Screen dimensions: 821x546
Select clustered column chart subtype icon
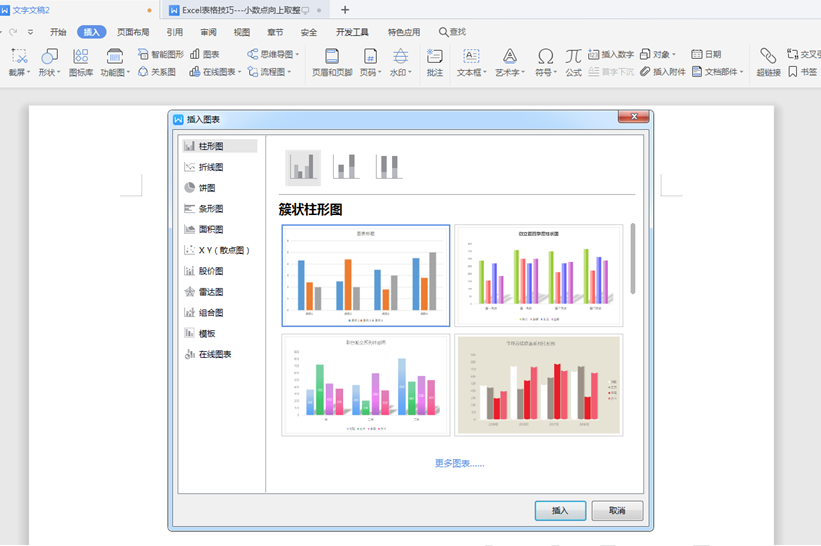click(x=303, y=168)
